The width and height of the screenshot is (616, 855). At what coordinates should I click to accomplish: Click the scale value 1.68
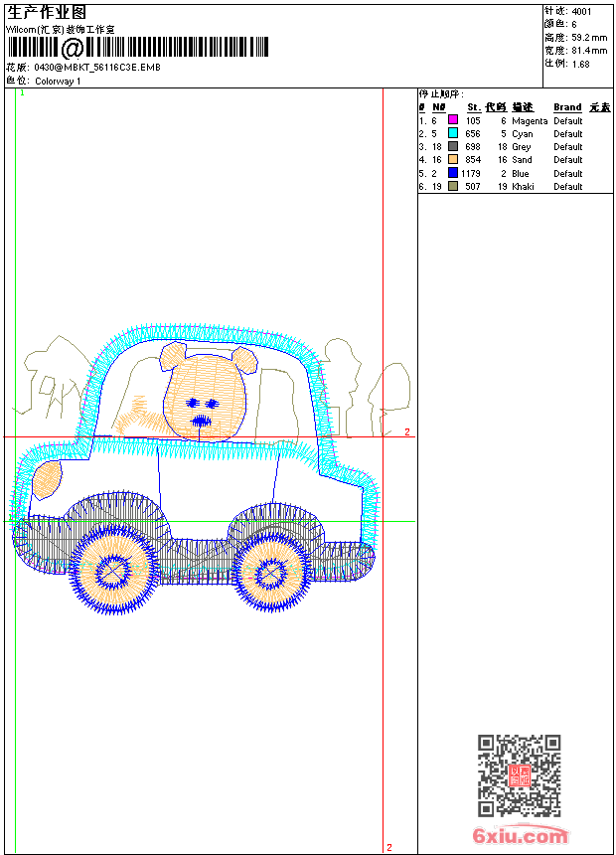click(x=580, y=64)
